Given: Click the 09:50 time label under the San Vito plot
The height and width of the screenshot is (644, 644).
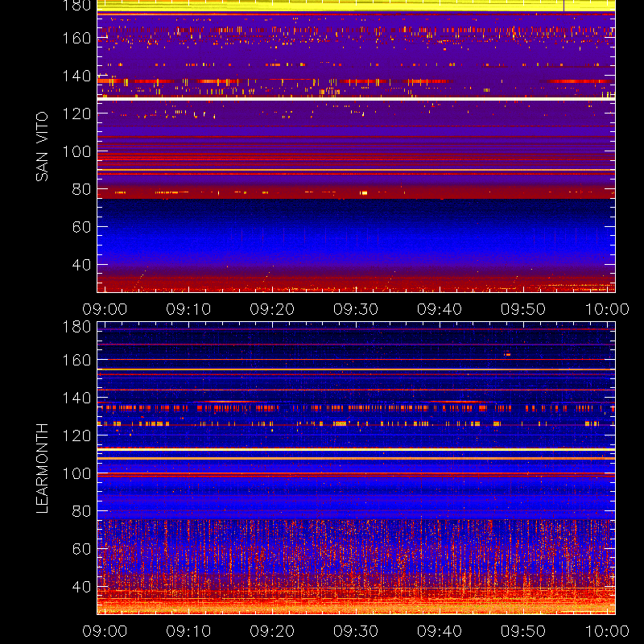Looking at the screenshot, I should pos(522,309).
